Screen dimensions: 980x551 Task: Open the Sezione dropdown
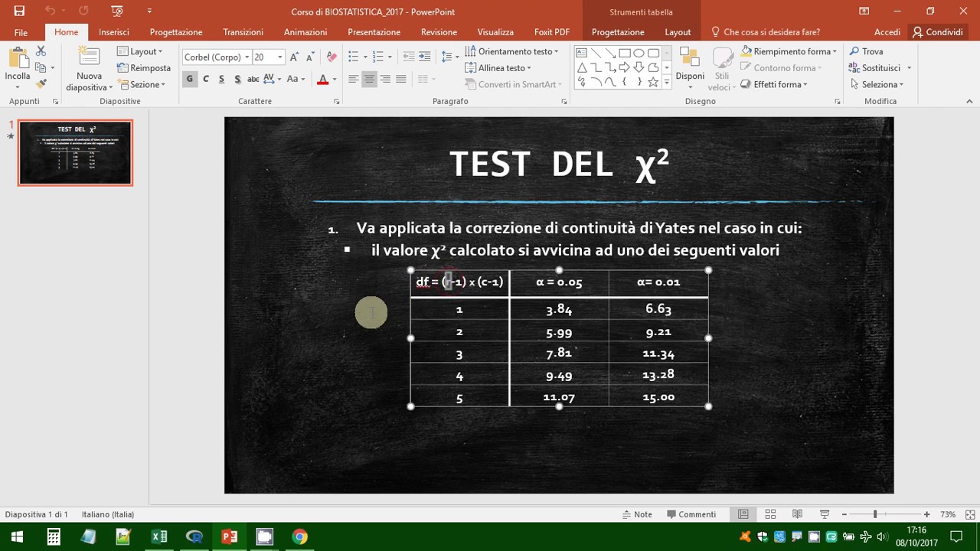(142, 84)
